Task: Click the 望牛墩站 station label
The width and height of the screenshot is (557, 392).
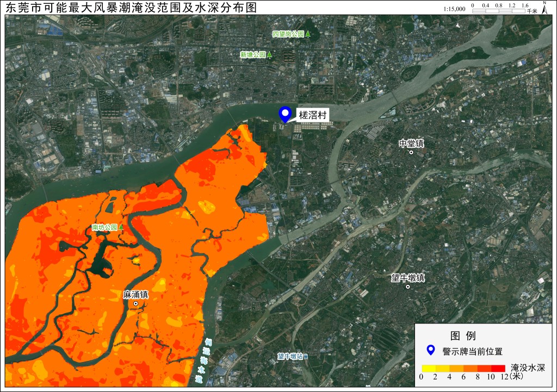Action: (290, 356)
